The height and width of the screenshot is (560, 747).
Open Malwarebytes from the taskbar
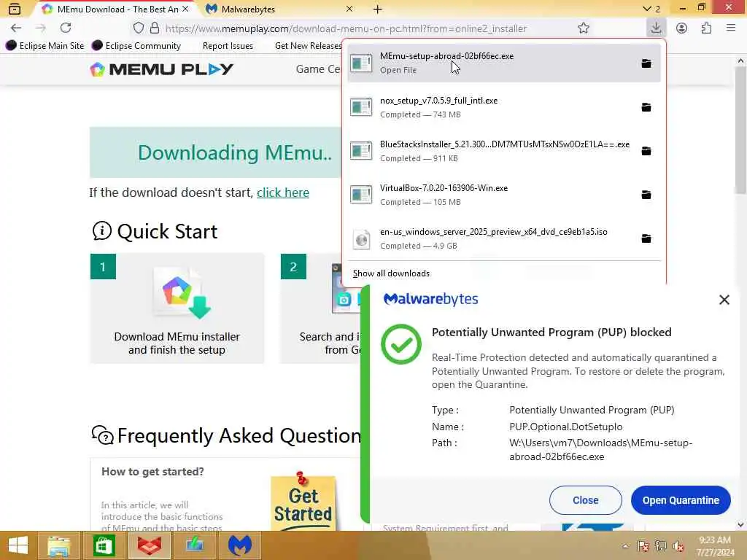[x=239, y=545]
